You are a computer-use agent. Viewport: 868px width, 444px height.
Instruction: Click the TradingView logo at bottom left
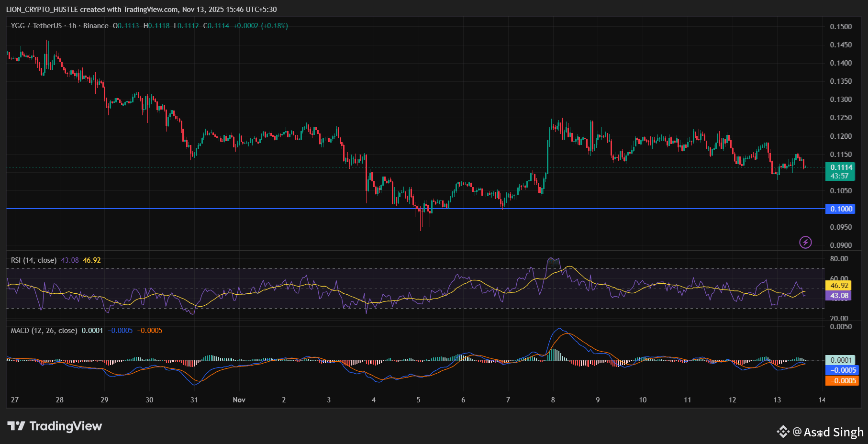(55, 426)
